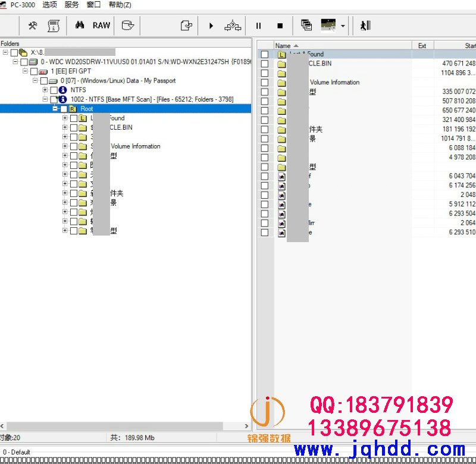Click the document-with-check toolbar icon

click(x=186, y=26)
